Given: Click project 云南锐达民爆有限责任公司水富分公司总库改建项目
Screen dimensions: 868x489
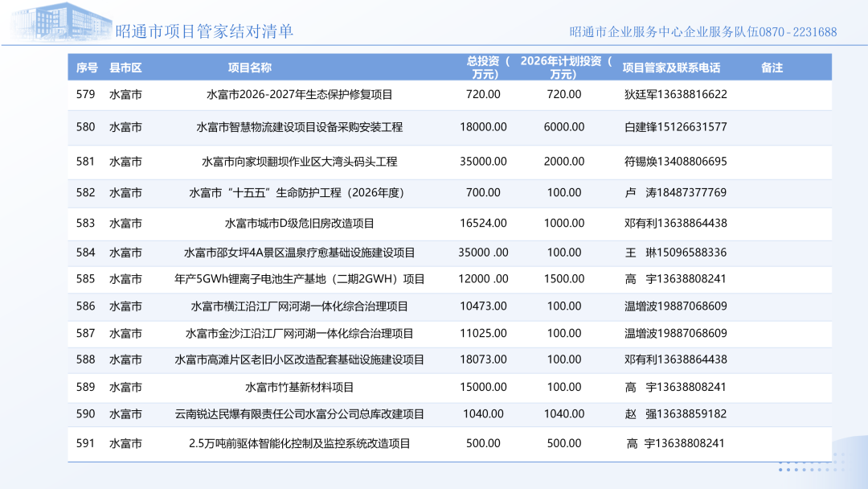Looking at the screenshot, I should [x=300, y=414].
